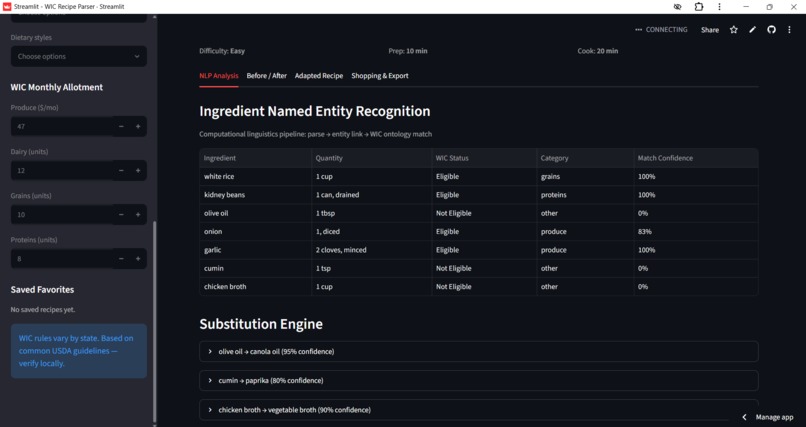Click the WIC Monthly Allotment heading
Image resolution: width=806 pixels, height=427 pixels.
(x=57, y=87)
